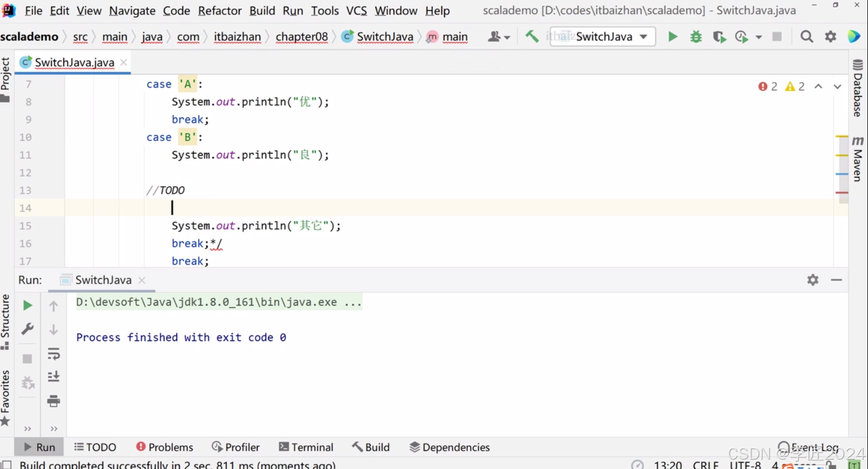Open Run panel settings gear

tap(813, 280)
